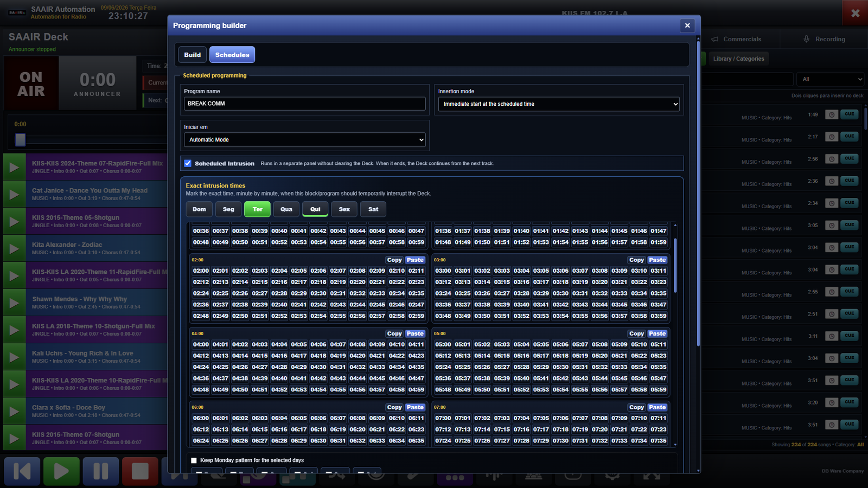Enable Keep Monday pattern for selected days

[194, 460]
